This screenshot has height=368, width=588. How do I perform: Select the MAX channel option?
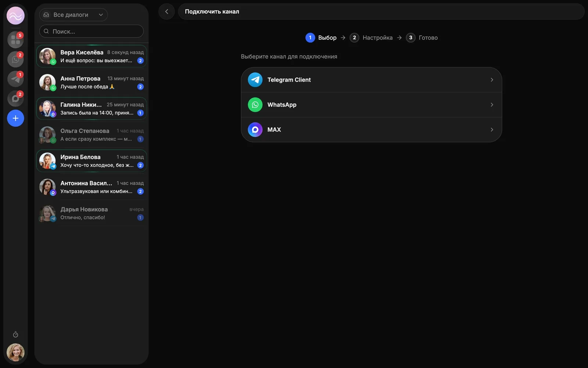(371, 130)
